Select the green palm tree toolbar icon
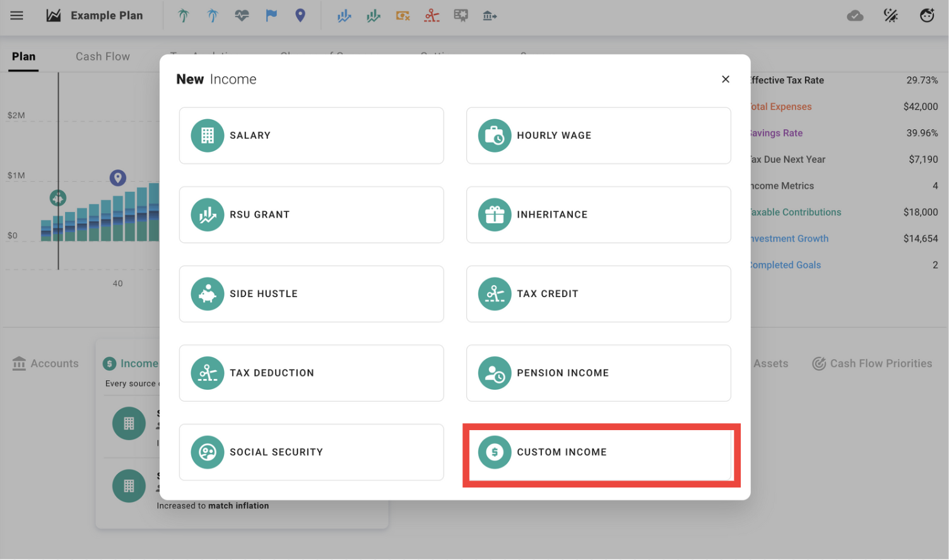Screen dimensions: 949x560 tap(182, 15)
